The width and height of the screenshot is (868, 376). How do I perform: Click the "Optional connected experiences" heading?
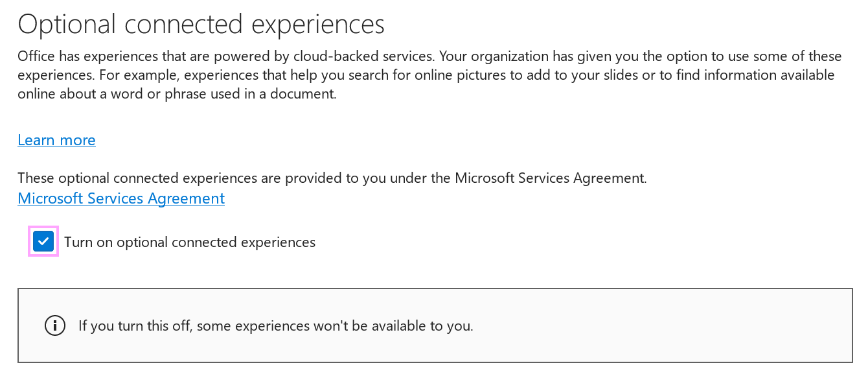point(201,23)
